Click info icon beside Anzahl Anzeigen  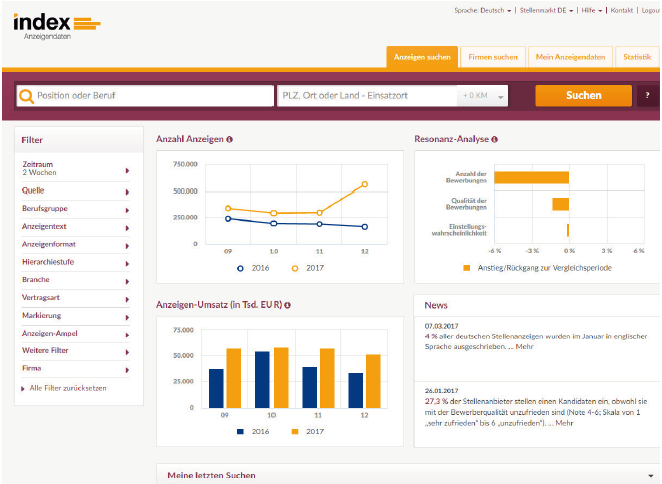click(x=230, y=140)
